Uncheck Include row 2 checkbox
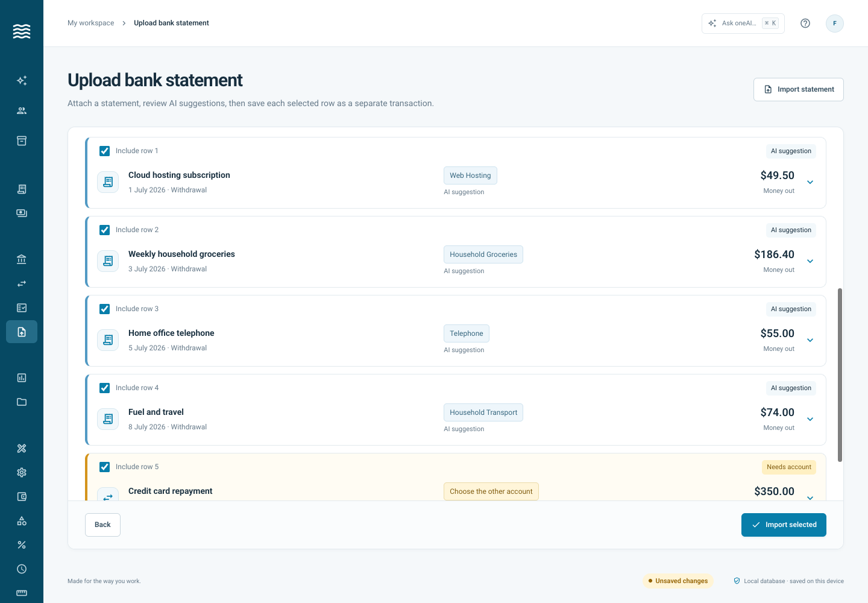 105,230
